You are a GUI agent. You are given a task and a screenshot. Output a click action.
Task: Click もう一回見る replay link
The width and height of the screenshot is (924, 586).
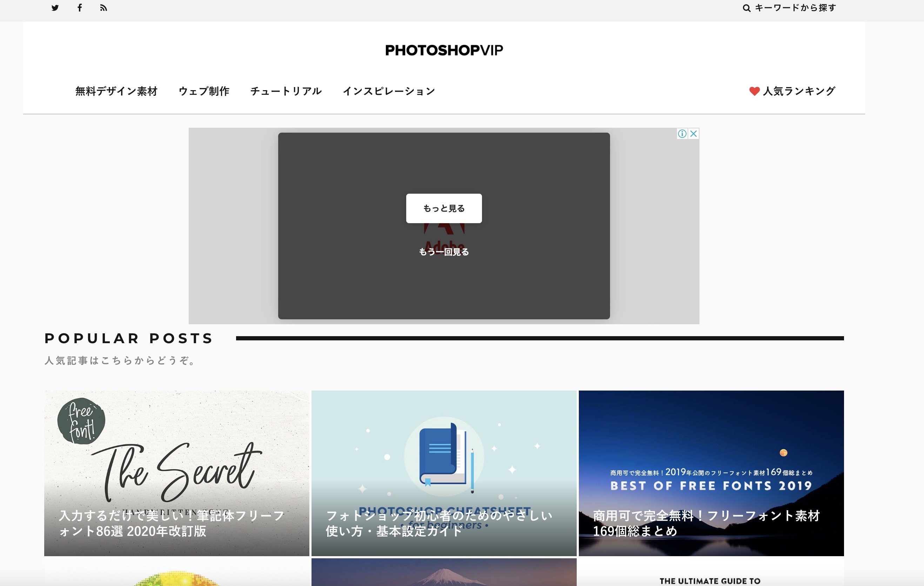click(443, 252)
